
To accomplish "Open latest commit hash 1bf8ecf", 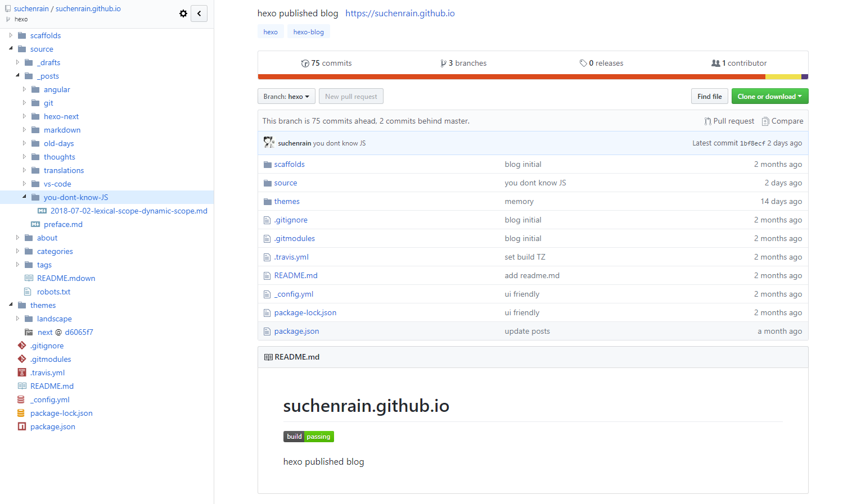I will 752,143.
